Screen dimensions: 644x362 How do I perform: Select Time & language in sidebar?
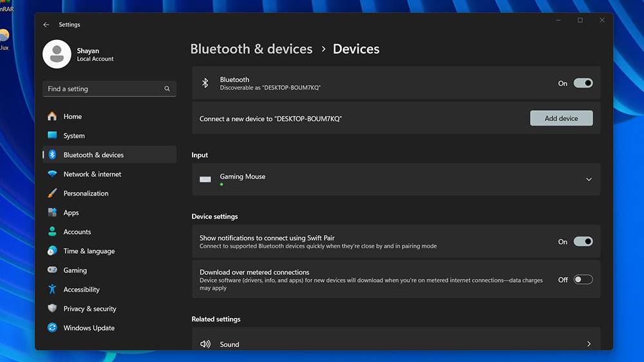point(109,251)
